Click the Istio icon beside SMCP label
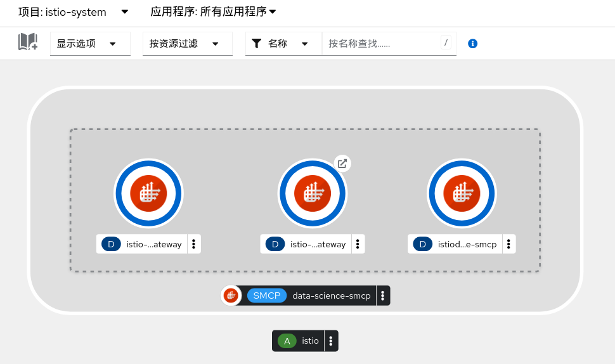615x364 pixels. coord(231,296)
